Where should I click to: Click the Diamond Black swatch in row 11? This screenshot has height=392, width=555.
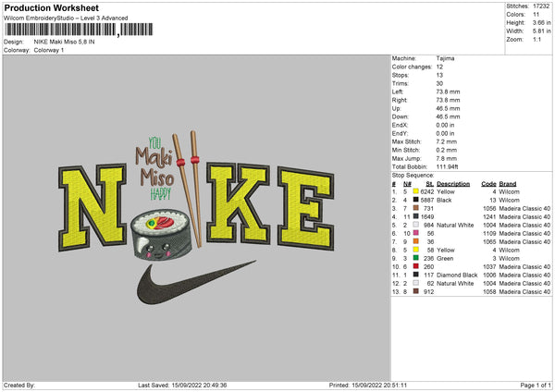(x=416, y=275)
